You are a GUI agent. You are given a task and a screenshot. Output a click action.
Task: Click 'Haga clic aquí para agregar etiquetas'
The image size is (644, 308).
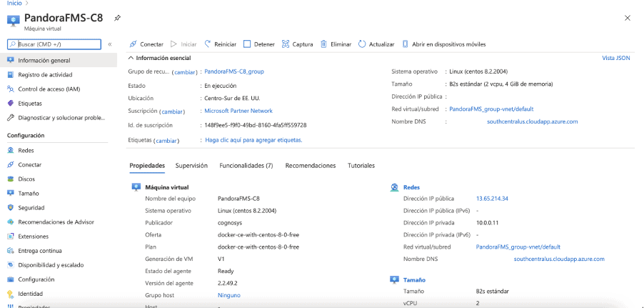pos(254,140)
